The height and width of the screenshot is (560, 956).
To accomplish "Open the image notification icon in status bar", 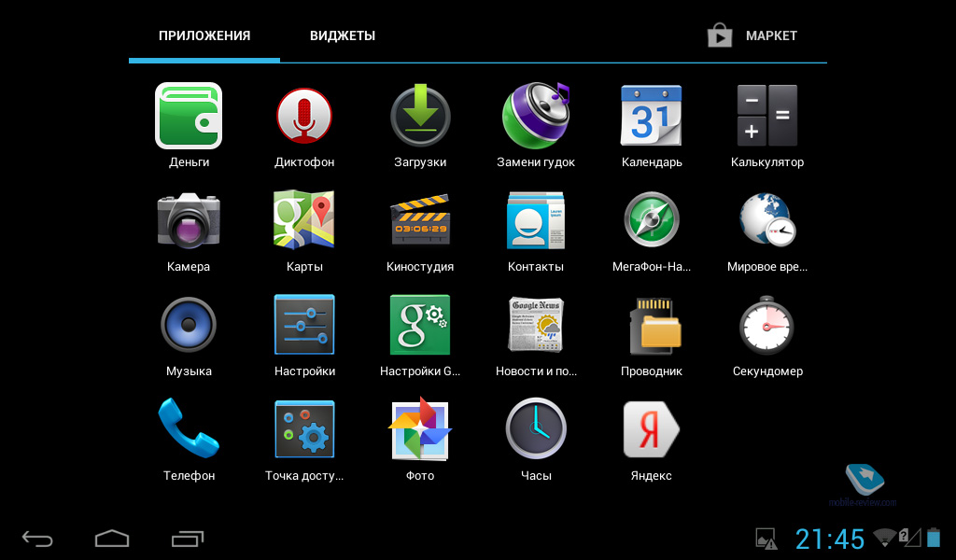I will click(x=766, y=539).
